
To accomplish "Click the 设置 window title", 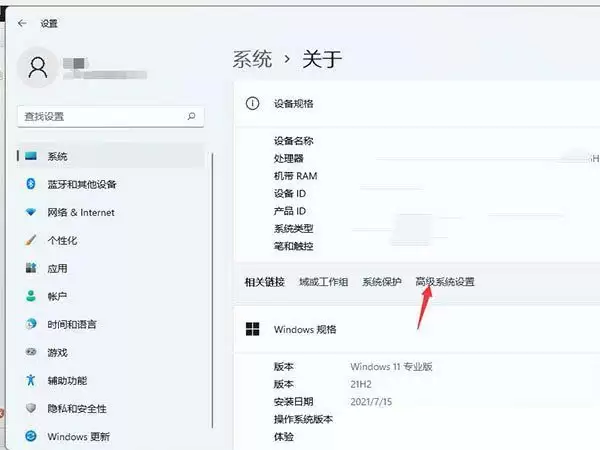I will (x=49, y=24).
